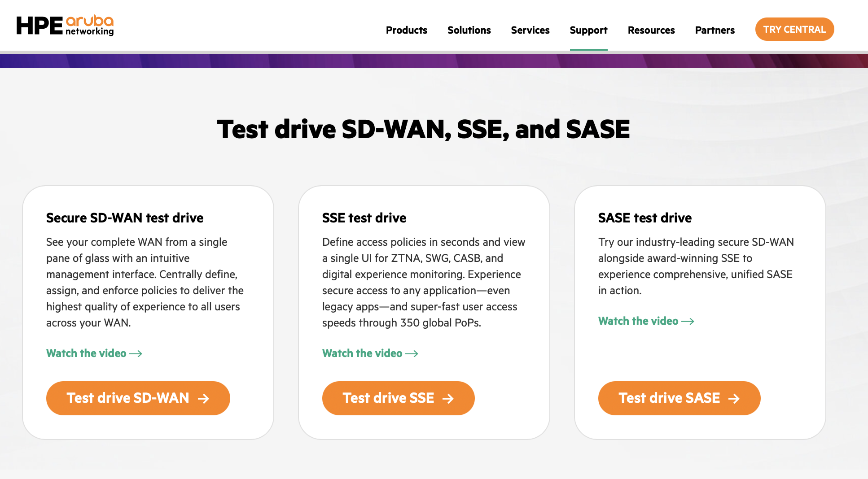868x479 pixels.
Task: Open the Solutions menu
Action: click(469, 30)
